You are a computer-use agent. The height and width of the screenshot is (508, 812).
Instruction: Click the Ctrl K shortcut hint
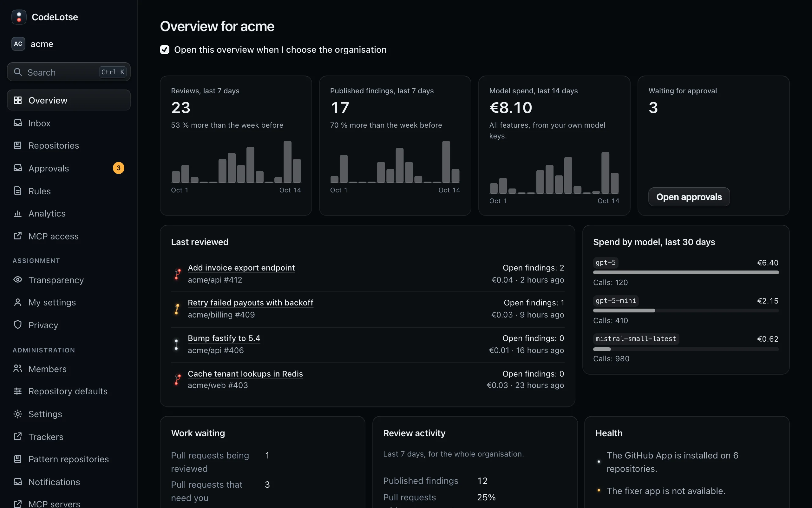pos(113,72)
